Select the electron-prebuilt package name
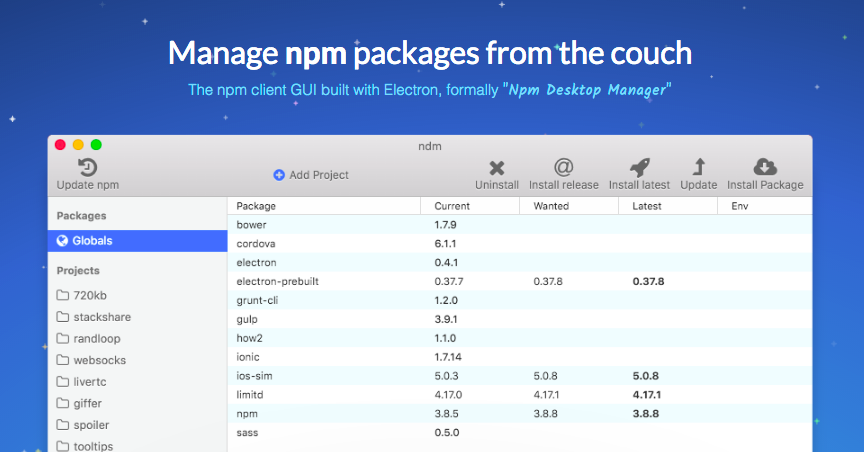Viewport: 864px width, 452px height. [278, 281]
